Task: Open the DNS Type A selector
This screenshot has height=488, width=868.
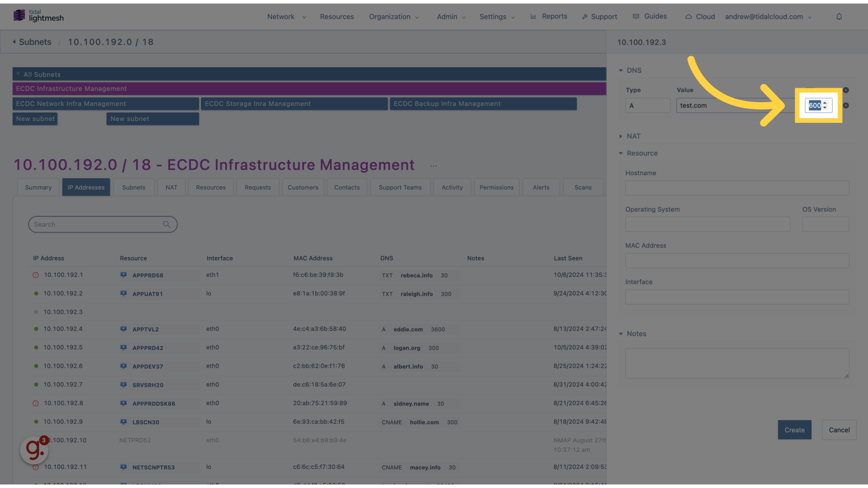Action: pyautogui.click(x=647, y=105)
